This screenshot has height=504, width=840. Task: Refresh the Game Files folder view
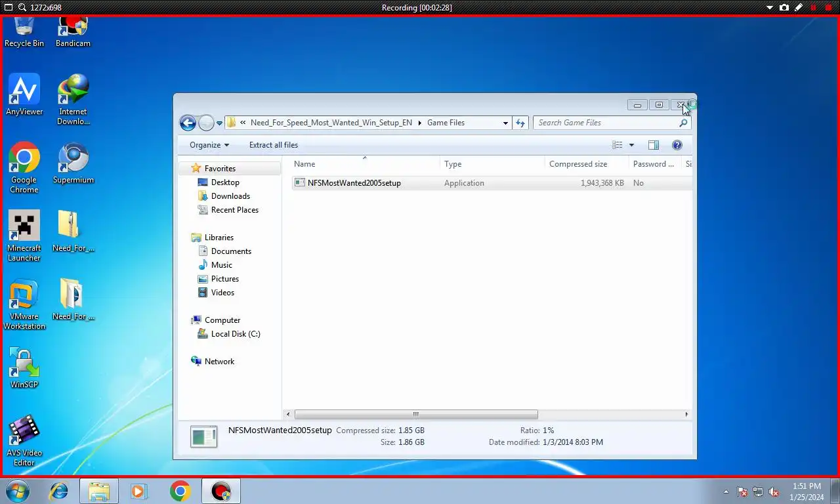tap(520, 123)
